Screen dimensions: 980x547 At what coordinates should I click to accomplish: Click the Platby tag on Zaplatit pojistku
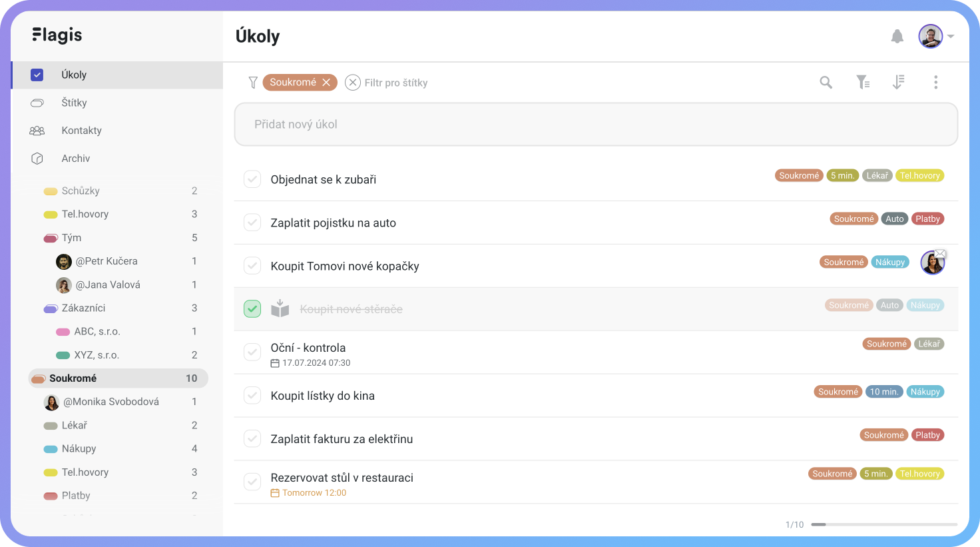pyautogui.click(x=927, y=219)
